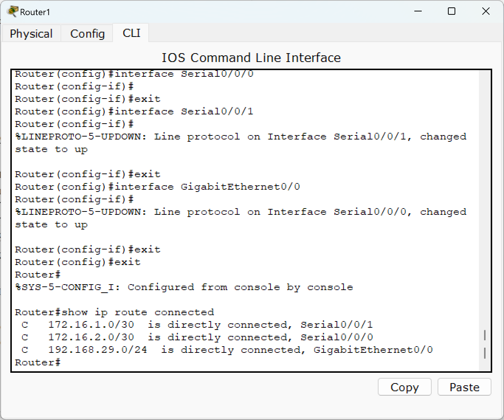Image resolution: width=504 pixels, height=420 pixels.
Task: Switch to the Physical tab
Action: pos(31,34)
